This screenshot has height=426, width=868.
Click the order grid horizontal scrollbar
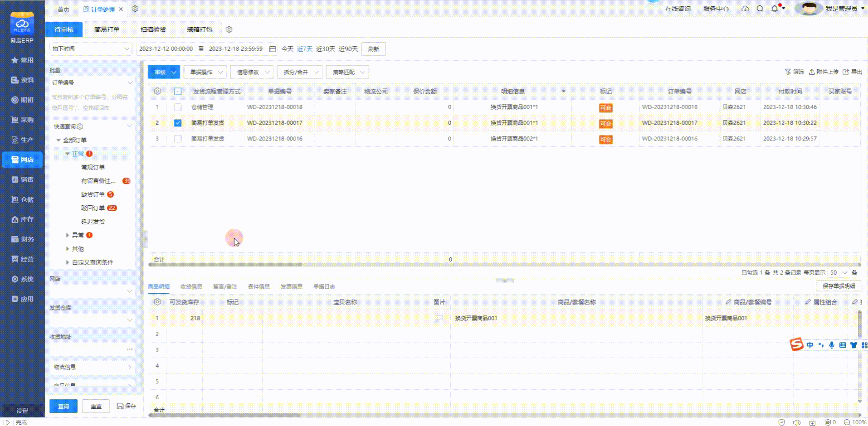point(227,265)
